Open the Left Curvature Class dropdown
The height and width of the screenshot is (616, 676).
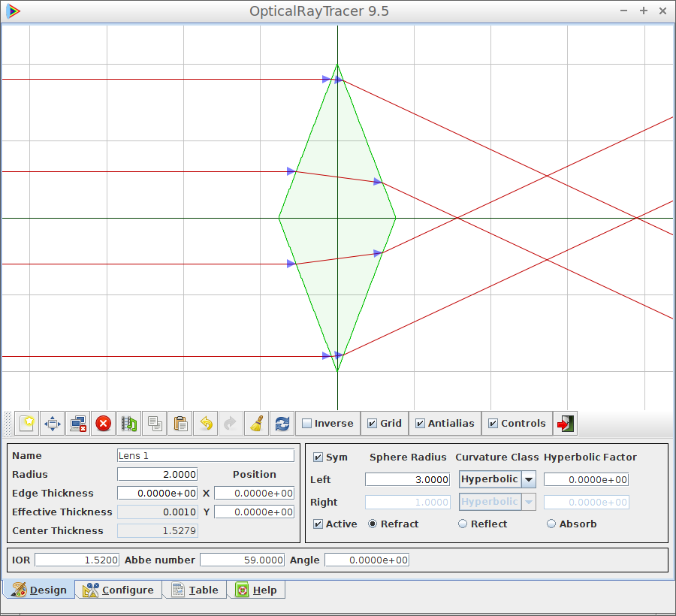(x=529, y=479)
